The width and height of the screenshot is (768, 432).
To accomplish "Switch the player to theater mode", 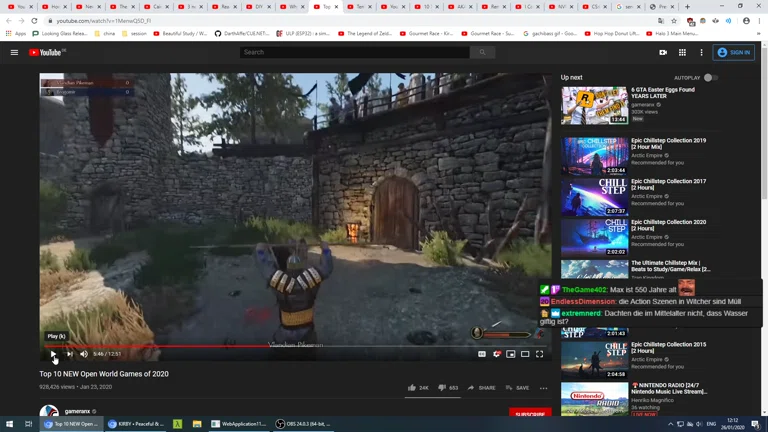I will tap(525, 354).
